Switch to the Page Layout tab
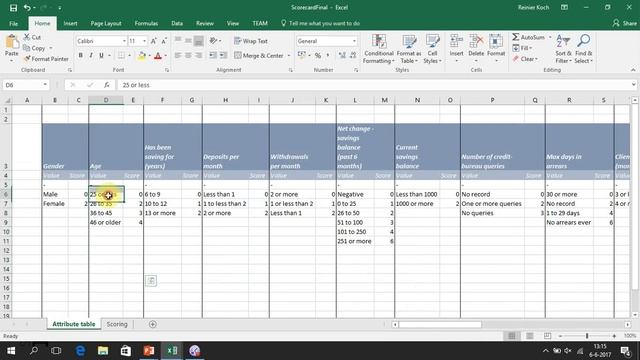640x360 pixels. pos(106,23)
